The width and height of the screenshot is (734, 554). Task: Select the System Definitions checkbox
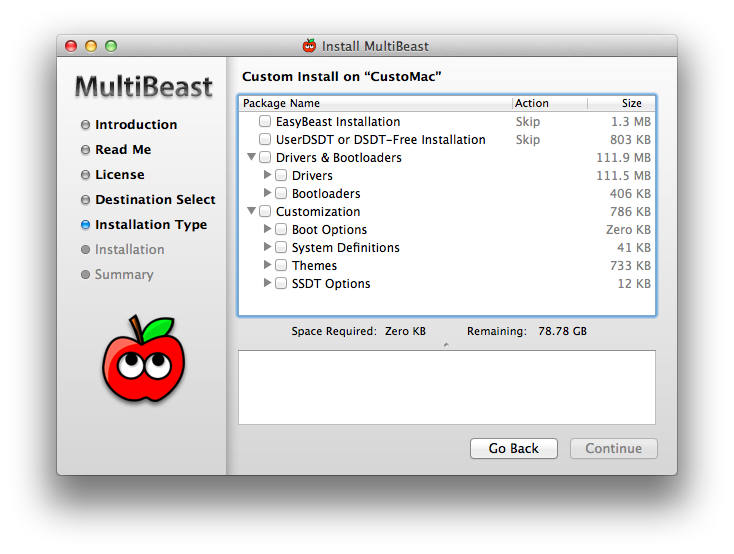(x=281, y=247)
